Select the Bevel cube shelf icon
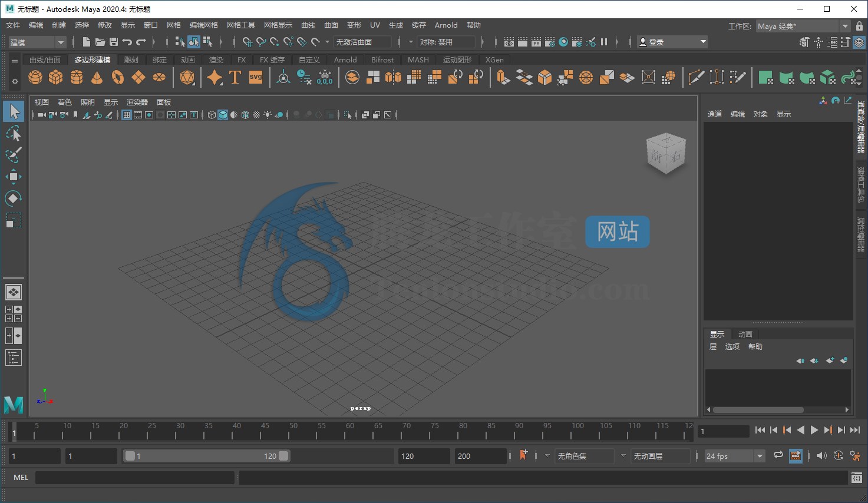The image size is (868, 503). 544,77
